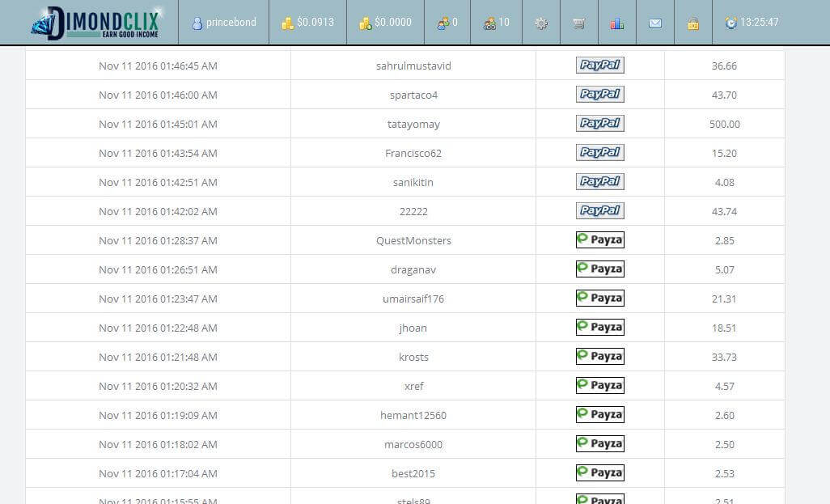This screenshot has width=830, height=504.
Task: Select username umairsaif176 in the table
Action: pos(413,299)
